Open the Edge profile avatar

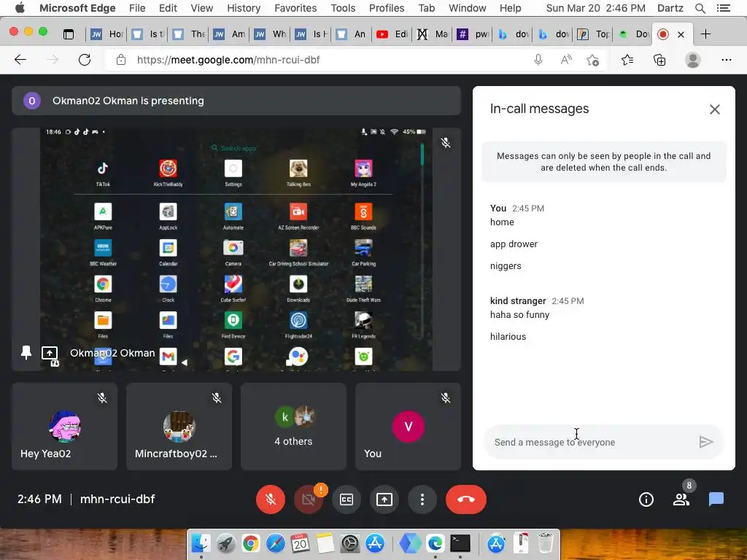(693, 60)
